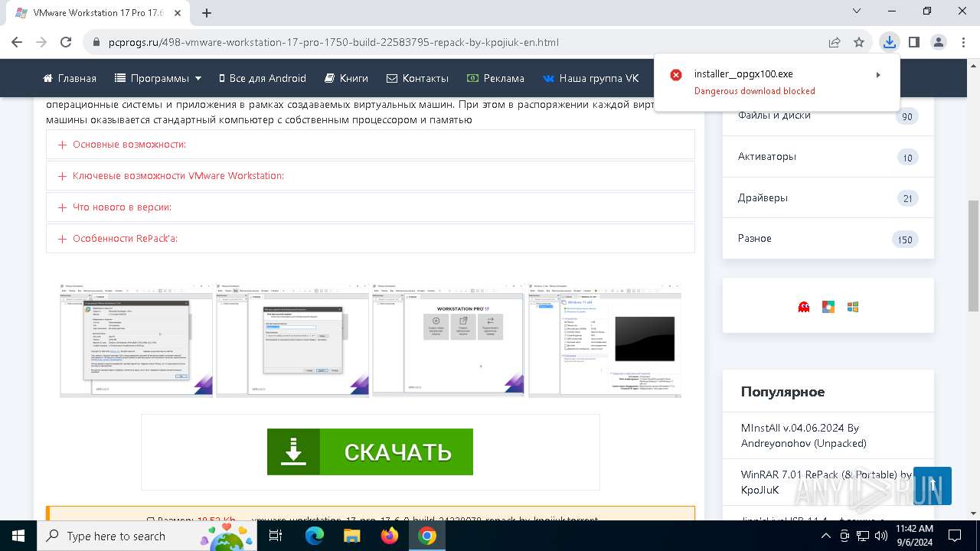Bookmark this page with star icon

859,42
